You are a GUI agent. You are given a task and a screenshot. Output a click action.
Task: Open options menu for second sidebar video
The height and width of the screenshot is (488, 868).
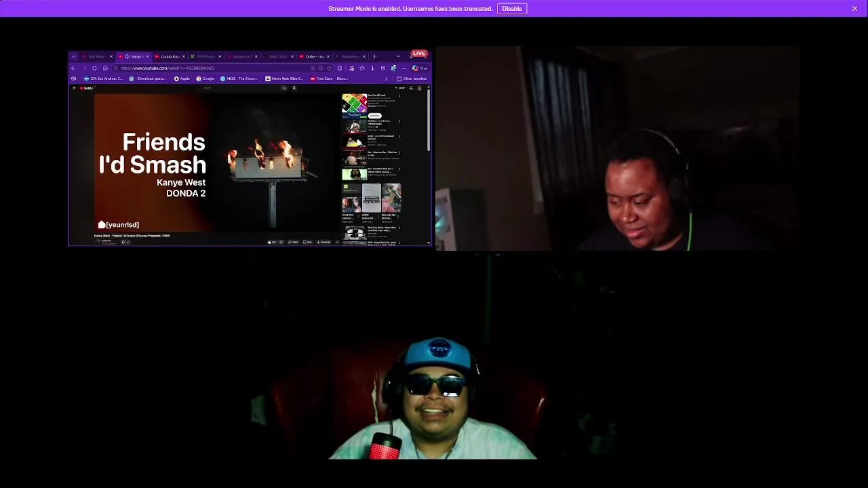(x=399, y=121)
